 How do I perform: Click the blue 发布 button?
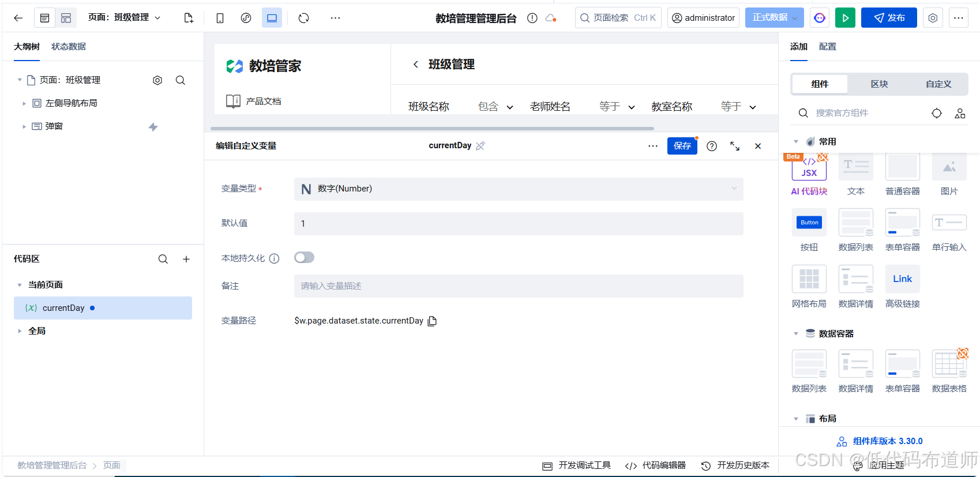tap(888, 18)
